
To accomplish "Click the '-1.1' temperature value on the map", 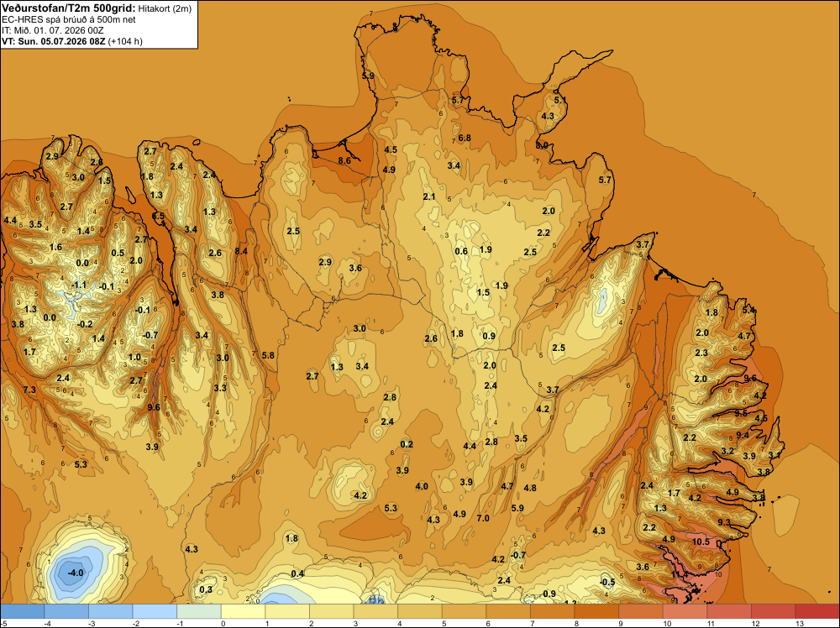I will 79,285.
